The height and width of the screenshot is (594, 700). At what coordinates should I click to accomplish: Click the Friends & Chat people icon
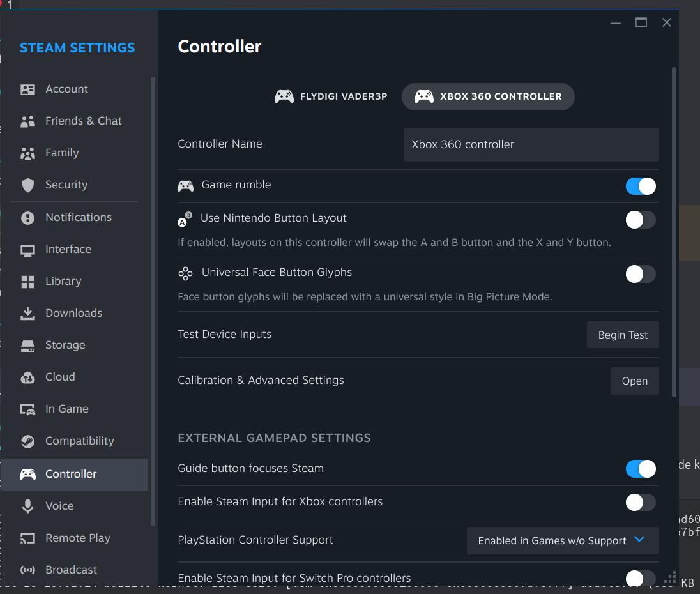pyautogui.click(x=27, y=121)
